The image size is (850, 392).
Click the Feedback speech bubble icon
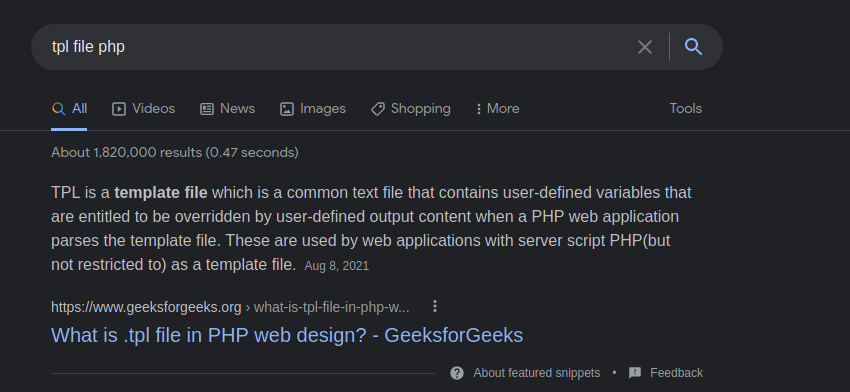coord(635,373)
